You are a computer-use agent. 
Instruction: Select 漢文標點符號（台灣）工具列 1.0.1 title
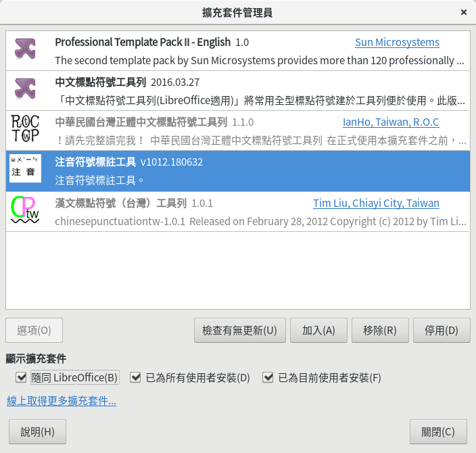click(x=134, y=203)
